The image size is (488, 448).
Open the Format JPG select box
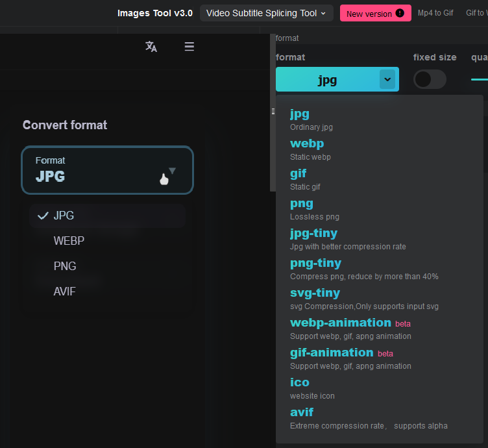coord(107,170)
